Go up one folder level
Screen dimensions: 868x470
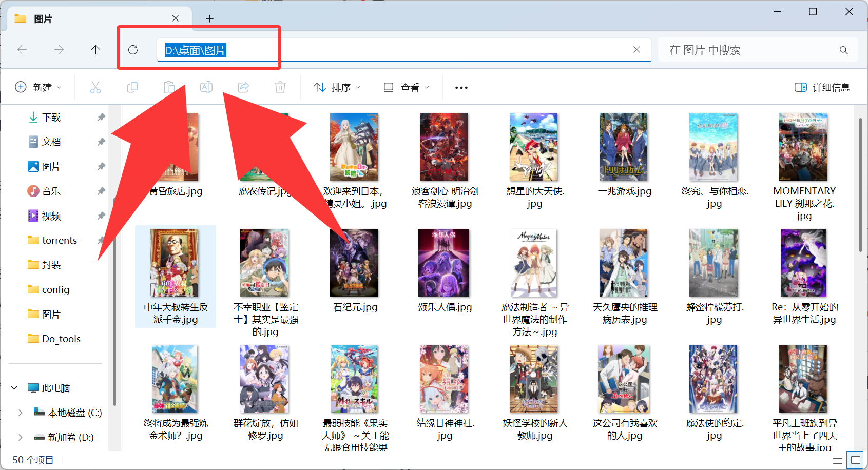(95, 50)
